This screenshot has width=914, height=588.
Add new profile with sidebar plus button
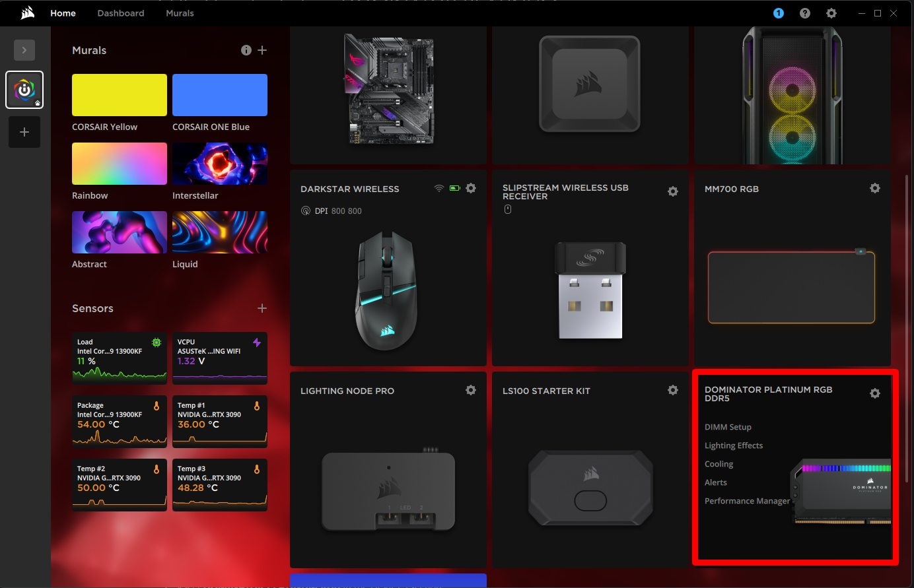tap(24, 132)
